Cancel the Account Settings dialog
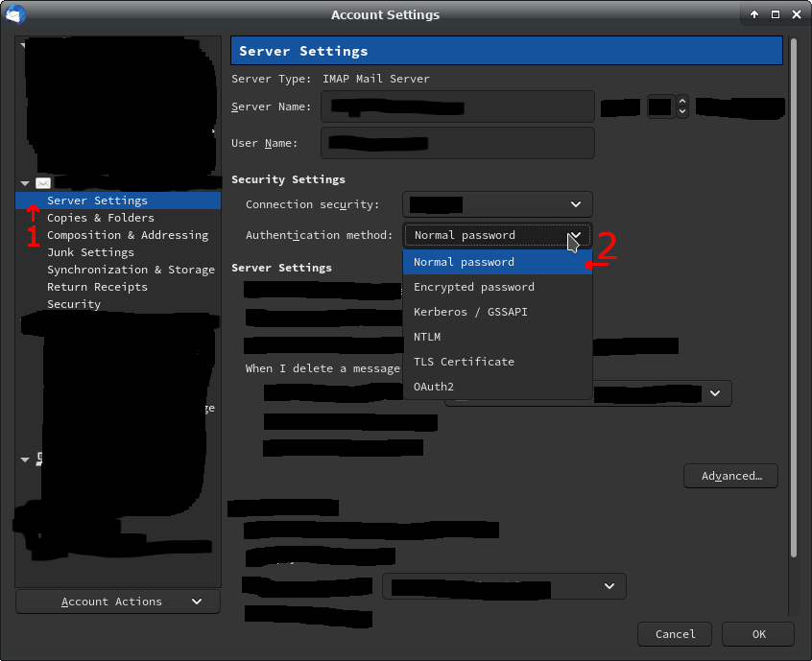Image resolution: width=812 pixels, height=661 pixels. [675, 634]
